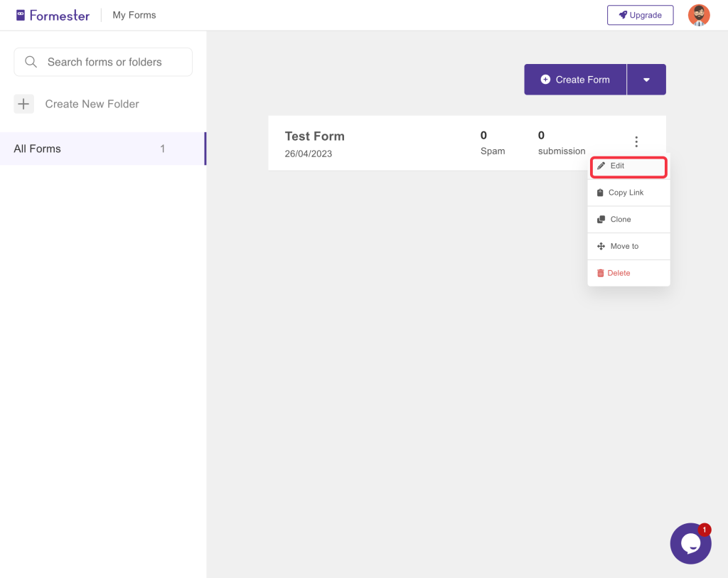Screen dimensions: 728x578
Task: Choose Delete in the form menu
Action: click(x=619, y=273)
